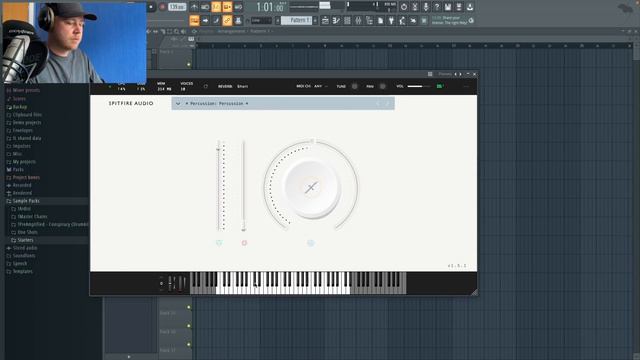640x360 pixels.
Task: Click the record button in the transport bar
Action: [162, 7]
